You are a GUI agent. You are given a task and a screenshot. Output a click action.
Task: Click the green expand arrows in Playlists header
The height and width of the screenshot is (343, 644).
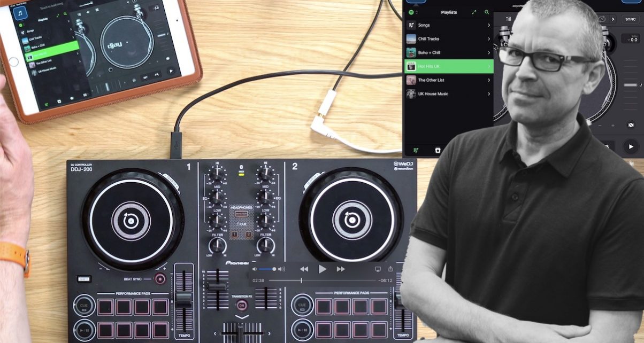pos(473,12)
